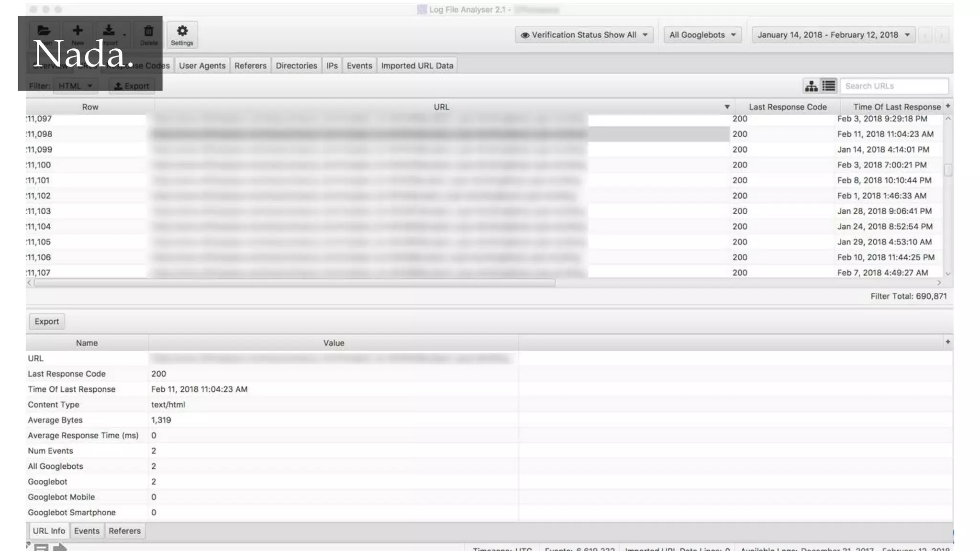Switch to the User Agents tab
This screenshot has width=980, height=551.
tap(202, 66)
